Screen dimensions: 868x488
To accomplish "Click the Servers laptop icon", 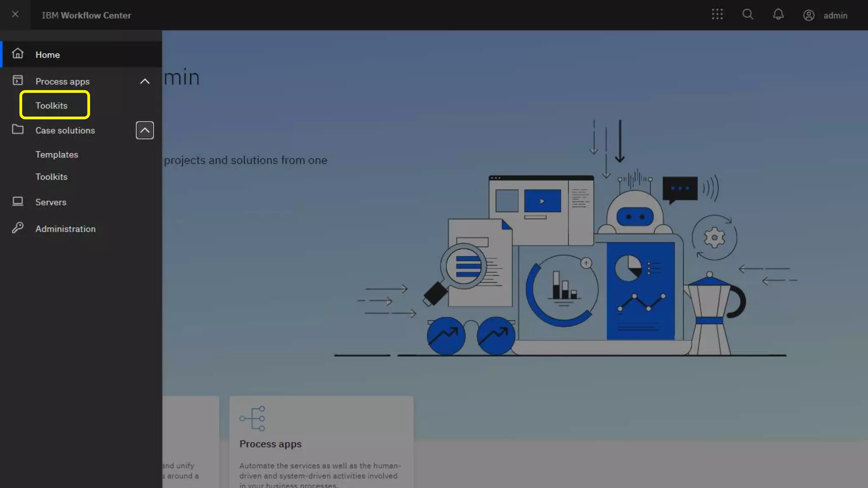I will click(x=18, y=201).
